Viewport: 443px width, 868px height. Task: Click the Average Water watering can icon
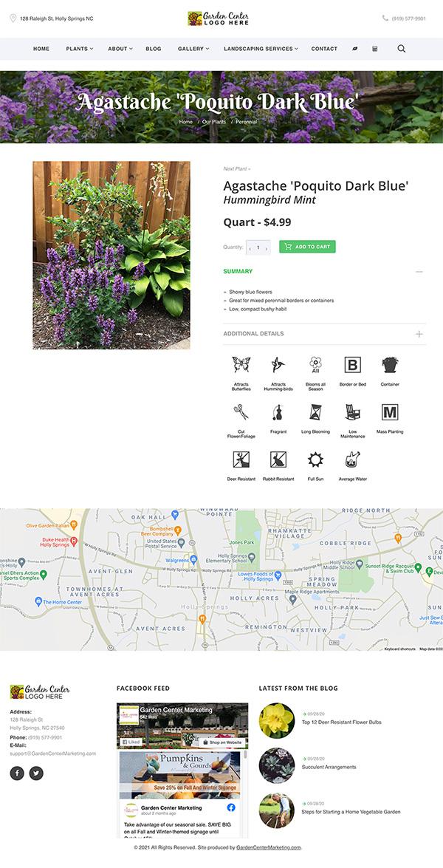click(x=353, y=459)
